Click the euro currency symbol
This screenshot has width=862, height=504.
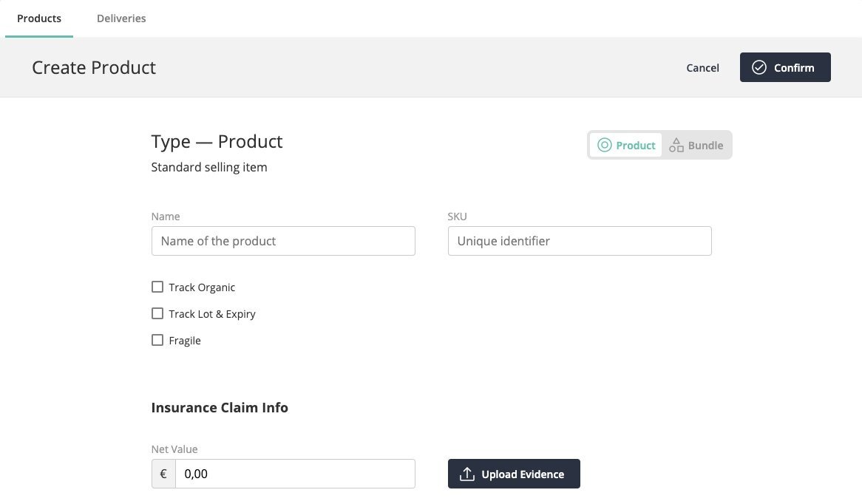click(163, 474)
